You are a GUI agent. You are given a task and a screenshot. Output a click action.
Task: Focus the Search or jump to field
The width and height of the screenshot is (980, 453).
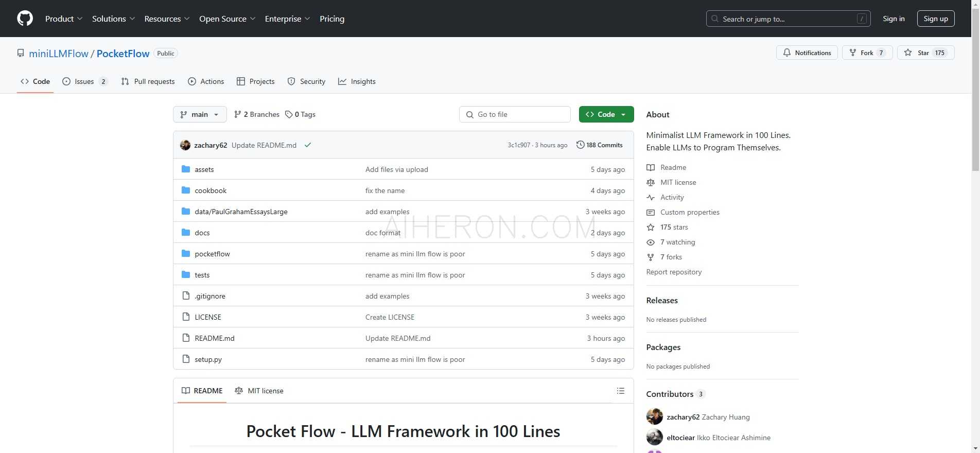coord(789,19)
